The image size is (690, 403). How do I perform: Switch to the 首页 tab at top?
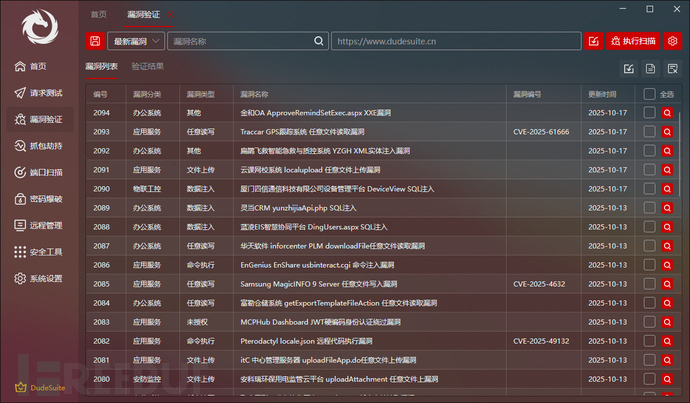[x=98, y=14]
